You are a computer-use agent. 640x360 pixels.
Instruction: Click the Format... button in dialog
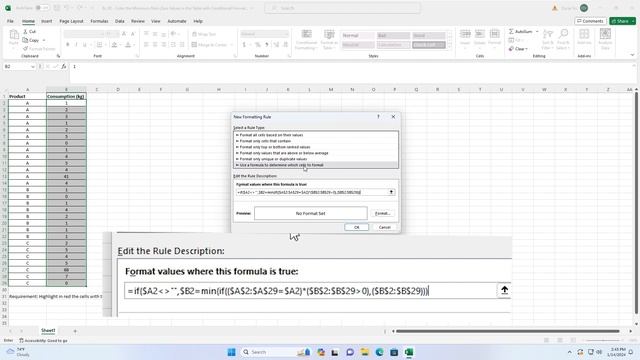[x=382, y=213]
